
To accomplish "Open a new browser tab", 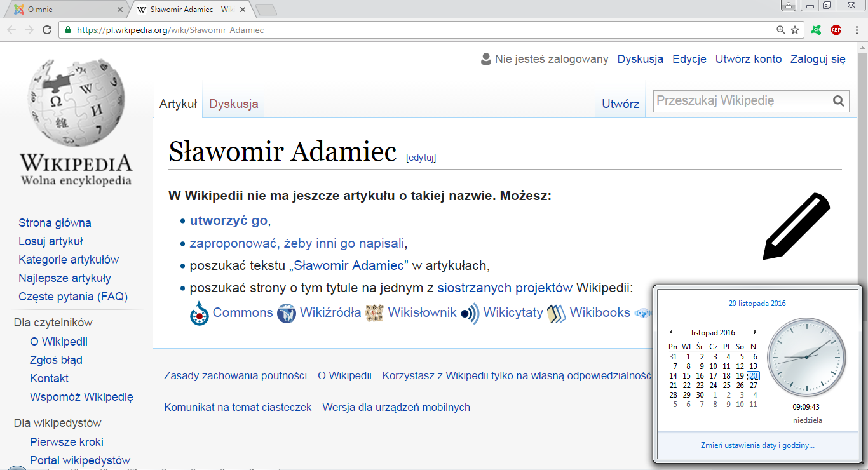I will point(267,10).
